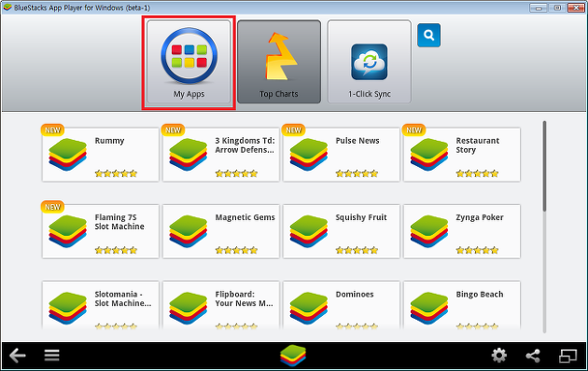Click the app list vertical scrollbar thumb

point(544,166)
